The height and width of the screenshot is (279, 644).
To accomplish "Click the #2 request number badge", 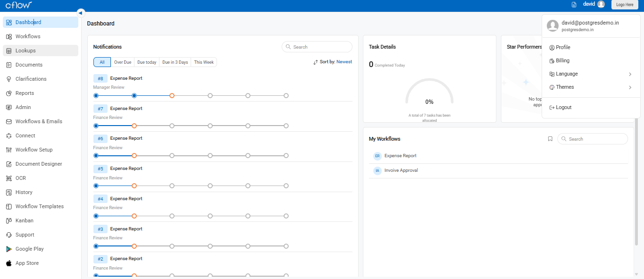I will tap(100, 259).
